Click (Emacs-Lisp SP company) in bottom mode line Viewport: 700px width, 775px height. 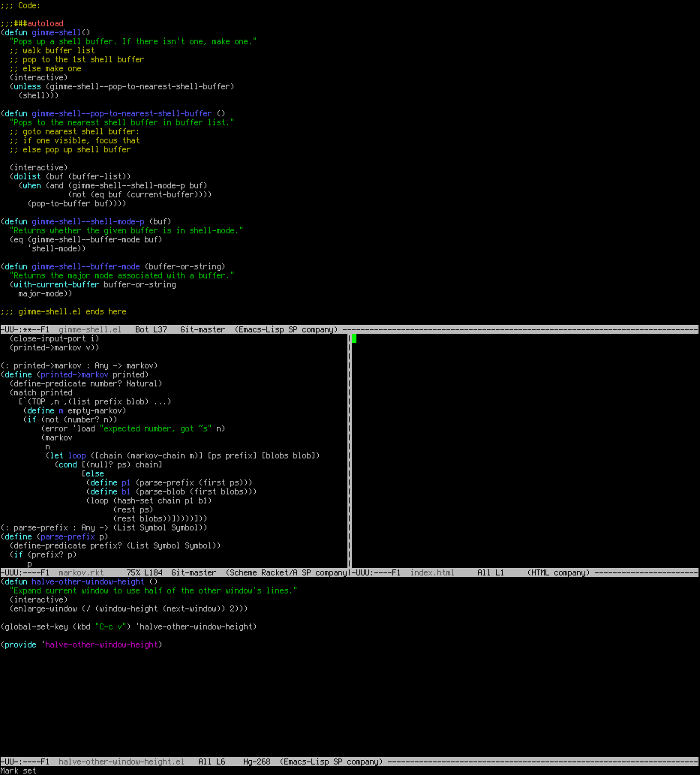pyautogui.click(x=331, y=761)
